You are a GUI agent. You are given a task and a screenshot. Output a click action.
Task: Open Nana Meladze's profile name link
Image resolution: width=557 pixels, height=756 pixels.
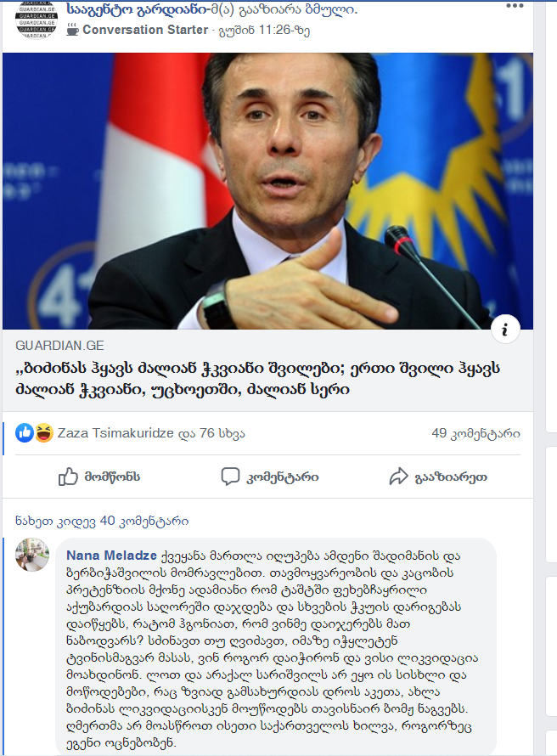pos(111,556)
